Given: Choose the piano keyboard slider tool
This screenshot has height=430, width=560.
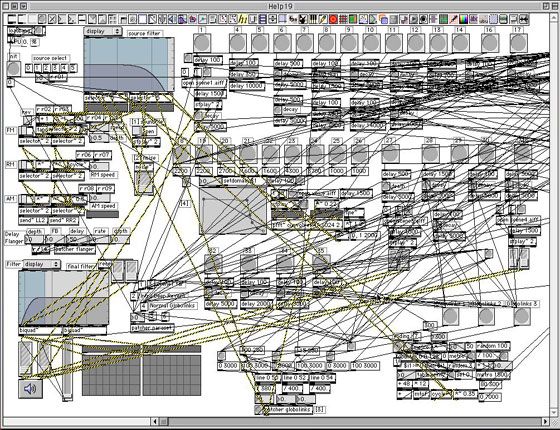Looking at the screenshot, I should coord(313,19).
